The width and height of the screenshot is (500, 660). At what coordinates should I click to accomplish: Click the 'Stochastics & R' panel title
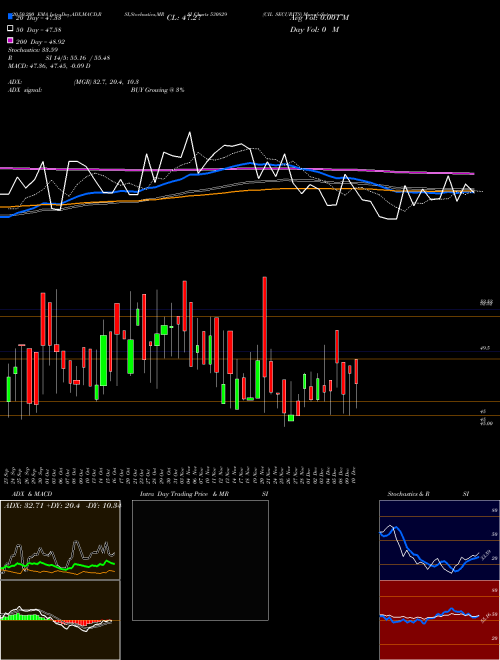point(409,494)
